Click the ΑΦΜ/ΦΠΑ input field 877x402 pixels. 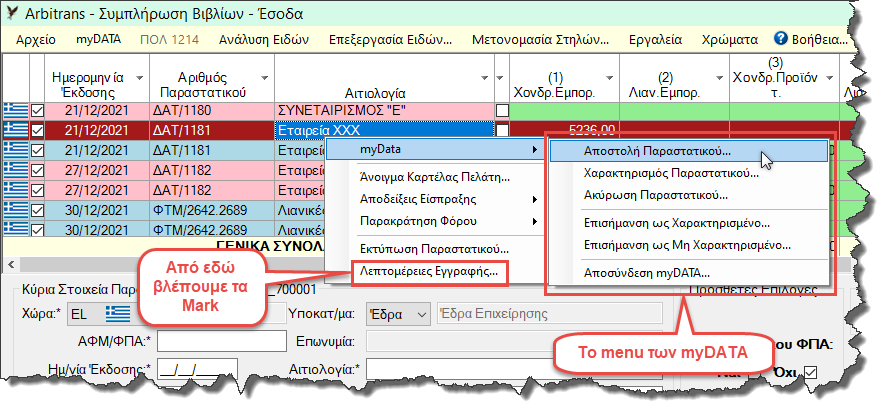(x=221, y=340)
